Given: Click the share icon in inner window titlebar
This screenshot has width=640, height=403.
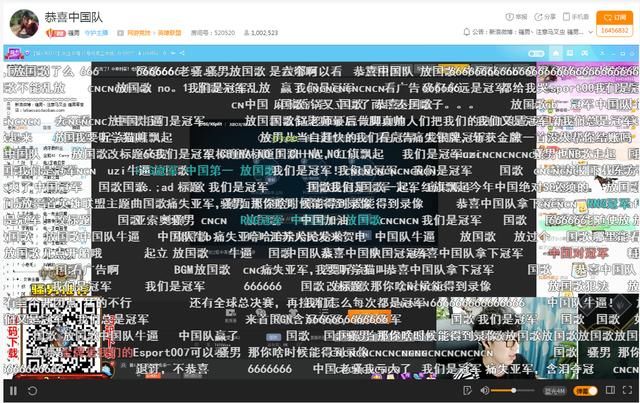Looking at the screenshot, I should [x=182, y=53].
